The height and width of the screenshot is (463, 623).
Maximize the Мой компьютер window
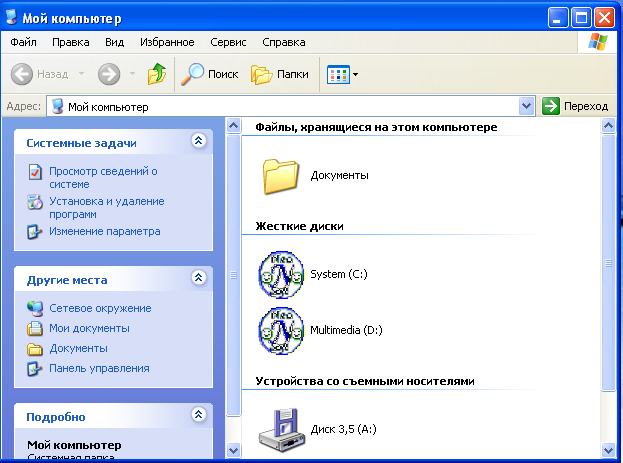pos(581,17)
